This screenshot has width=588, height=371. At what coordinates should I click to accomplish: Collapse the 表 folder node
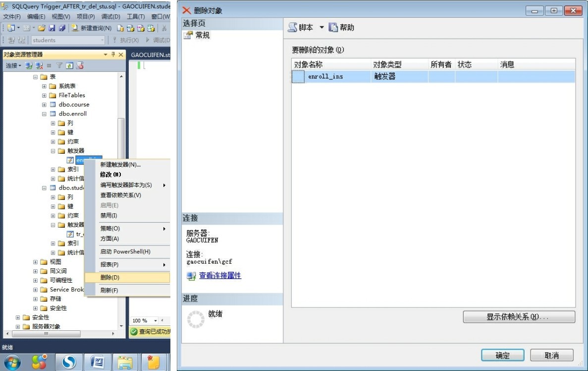coord(35,77)
